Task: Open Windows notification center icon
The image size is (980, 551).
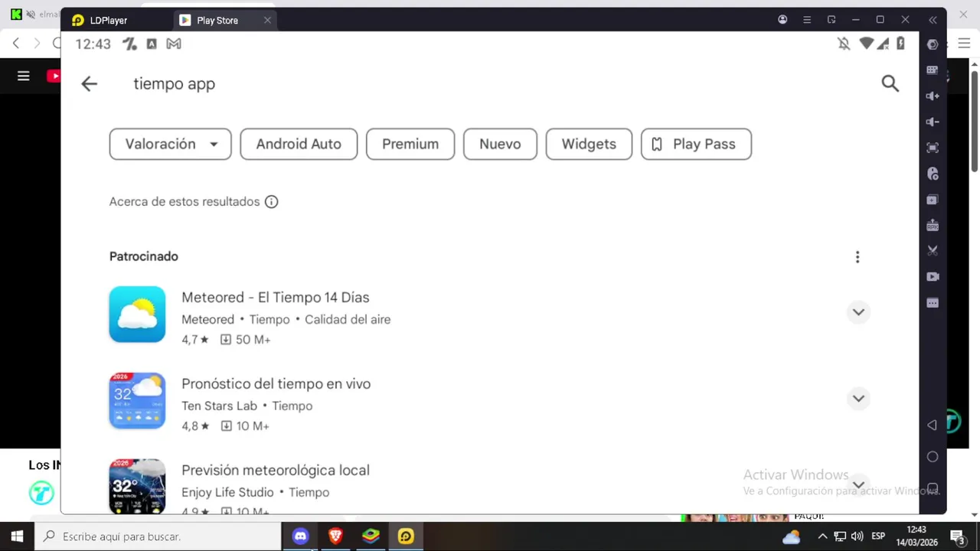Action: pyautogui.click(x=956, y=536)
